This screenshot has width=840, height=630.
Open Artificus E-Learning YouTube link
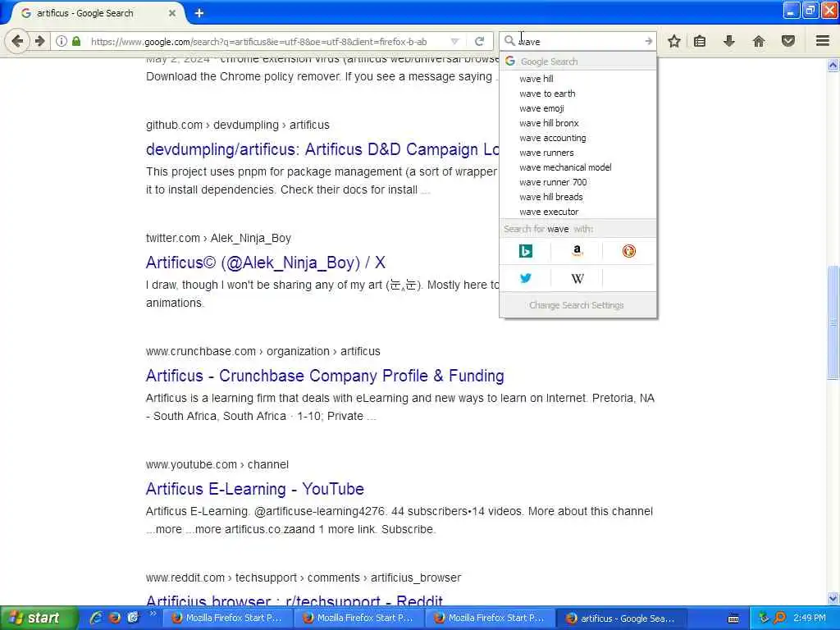pyautogui.click(x=255, y=489)
